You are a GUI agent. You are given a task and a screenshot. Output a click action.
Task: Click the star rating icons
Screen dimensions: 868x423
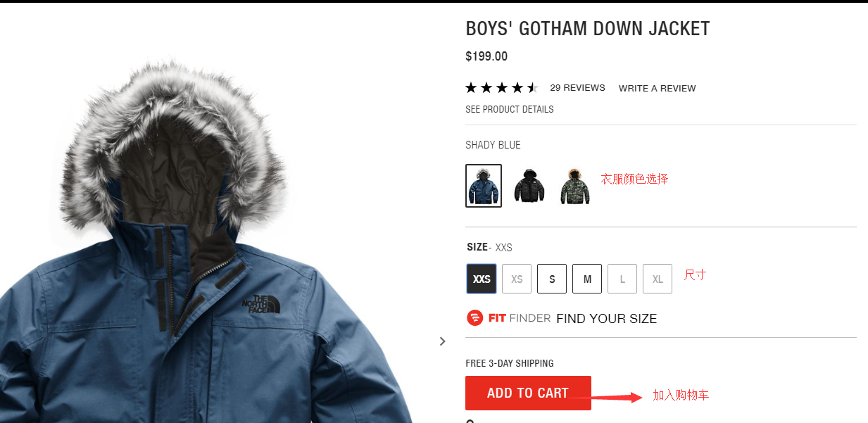coord(502,88)
